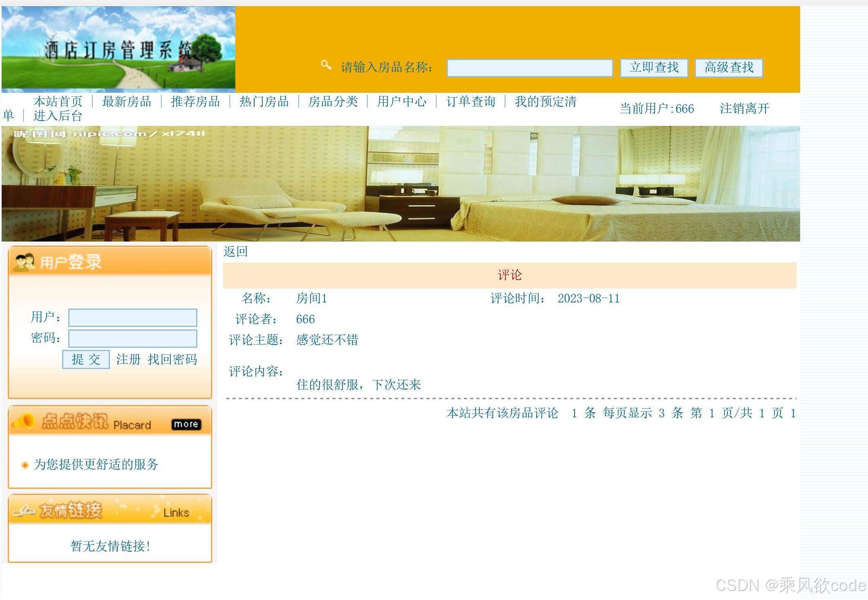Screen dimensions: 868x600
Task: Open 房品分类 from the navigation menu
Action: (x=333, y=102)
